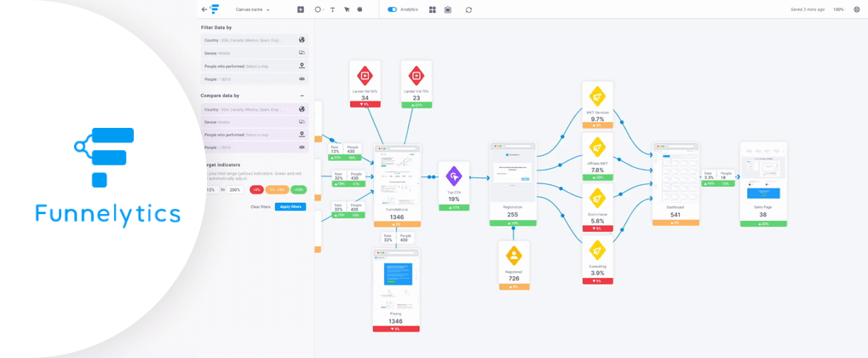The width and height of the screenshot is (868, 358).
Task: Open the widgets grid icon
Action: point(433,9)
